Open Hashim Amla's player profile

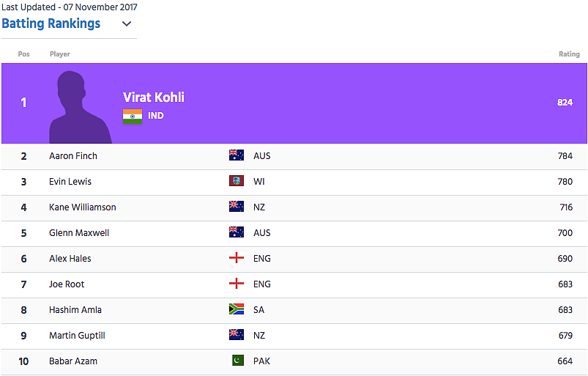pyautogui.click(x=75, y=310)
